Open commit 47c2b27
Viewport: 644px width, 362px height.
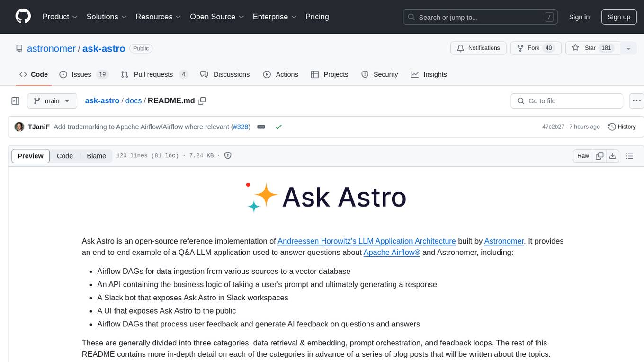[553, 127]
